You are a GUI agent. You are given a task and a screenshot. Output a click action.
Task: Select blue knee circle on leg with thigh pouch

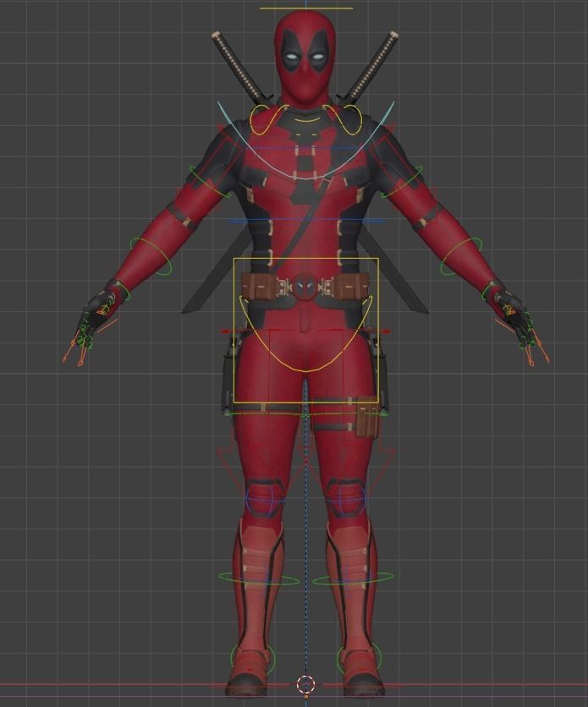click(346, 501)
